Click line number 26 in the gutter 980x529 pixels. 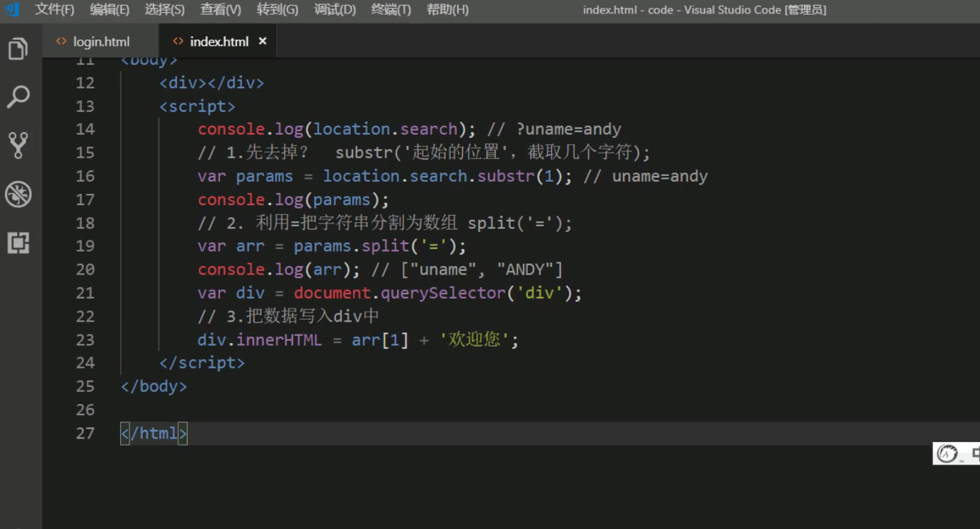pyautogui.click(x=85, y=409)
